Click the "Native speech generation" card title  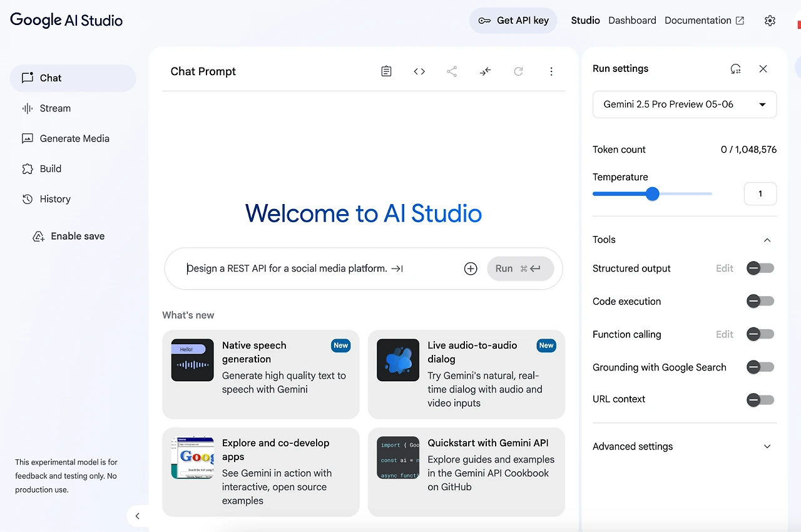point(254,352)
